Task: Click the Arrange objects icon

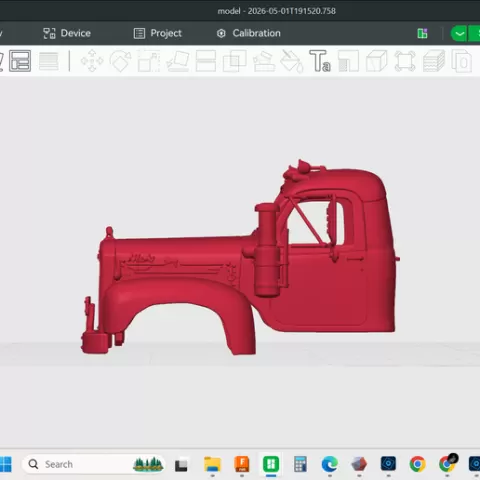Action: (x=20, y=61)
